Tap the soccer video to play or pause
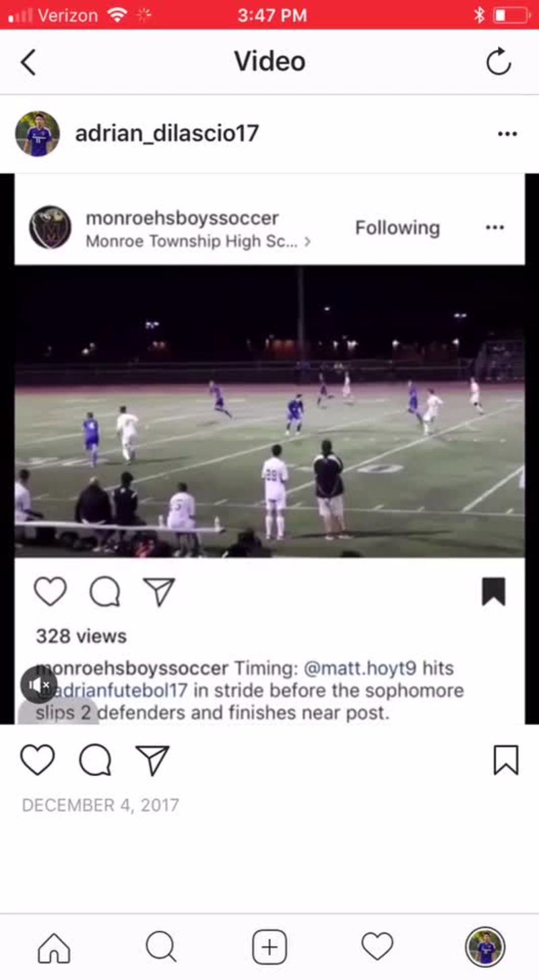The image size is (539, 980). click(269, 412)
